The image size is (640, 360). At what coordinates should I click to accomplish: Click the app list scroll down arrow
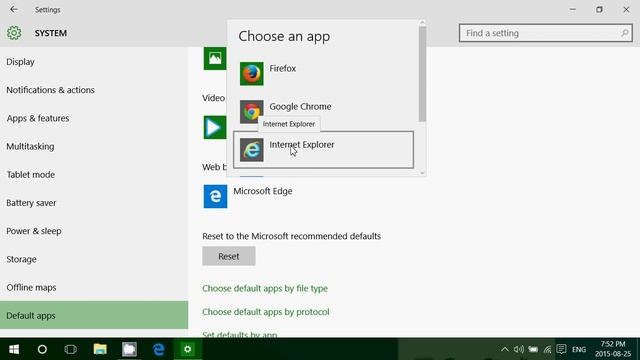[x=422, y=173]
